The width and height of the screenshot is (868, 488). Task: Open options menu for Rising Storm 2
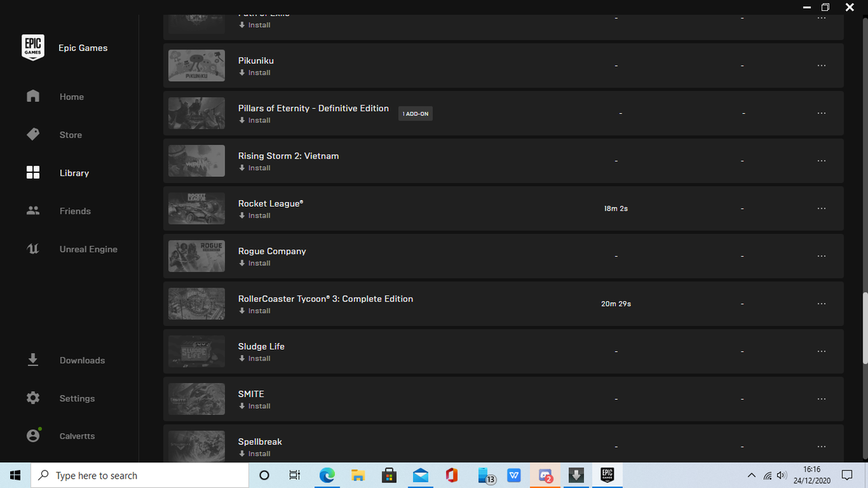click(821, 161)
